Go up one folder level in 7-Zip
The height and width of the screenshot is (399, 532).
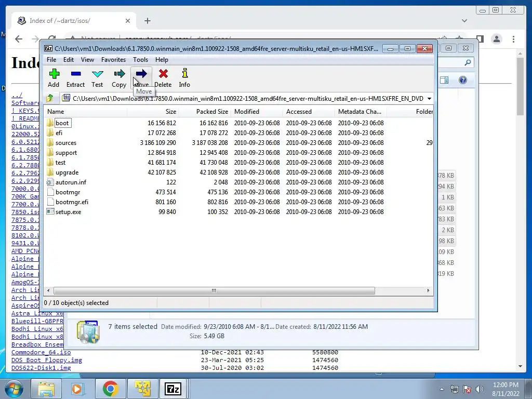50,98
